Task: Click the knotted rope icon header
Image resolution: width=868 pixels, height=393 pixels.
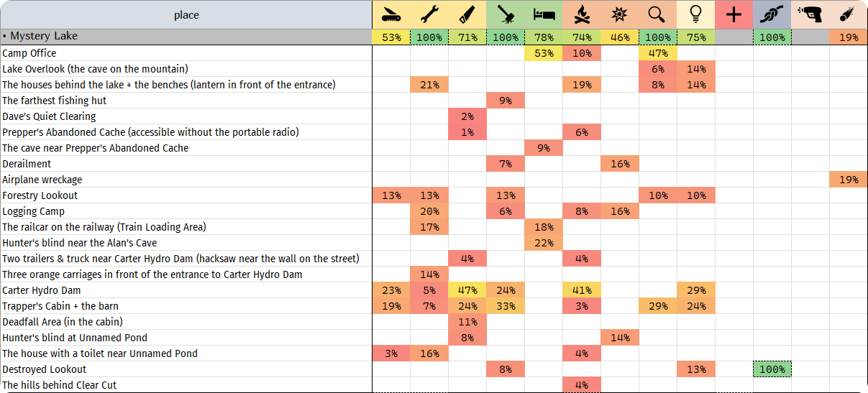Action: [772, 14]
